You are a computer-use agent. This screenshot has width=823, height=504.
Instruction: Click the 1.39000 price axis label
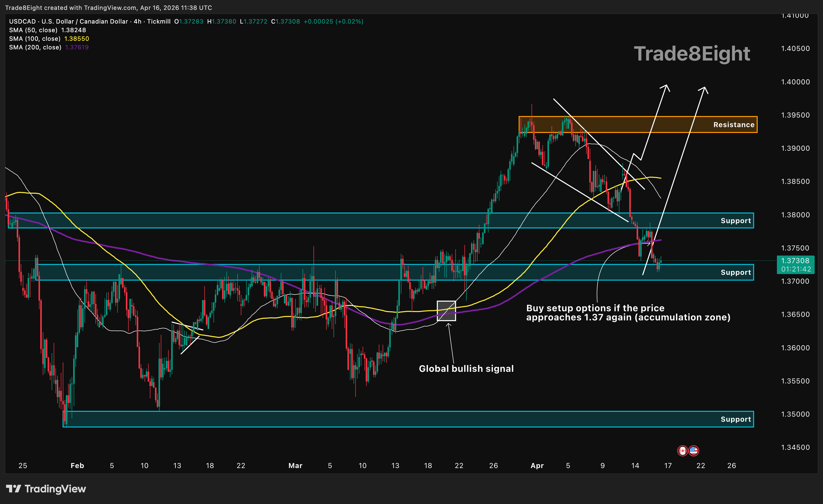coord(795,148)
